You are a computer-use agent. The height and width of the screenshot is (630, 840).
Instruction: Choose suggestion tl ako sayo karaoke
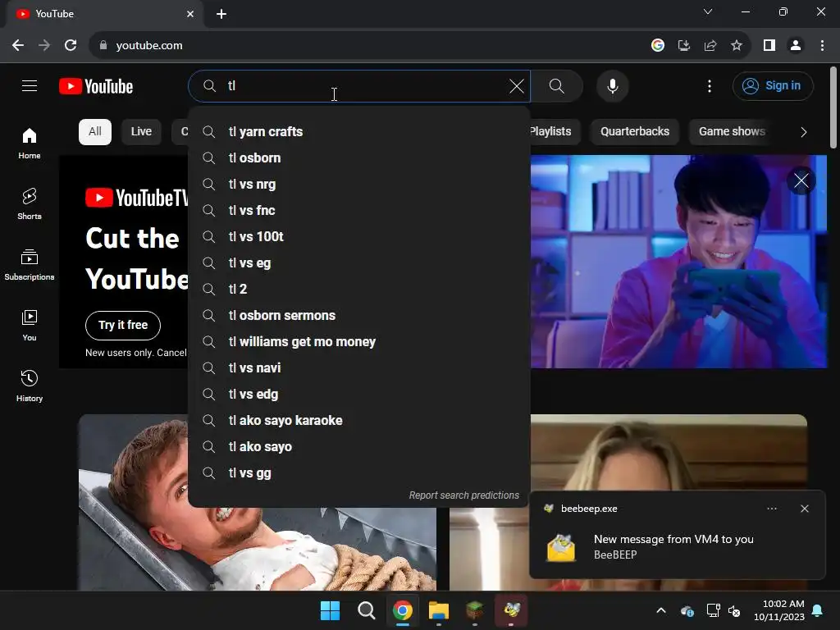pos(359,421)
